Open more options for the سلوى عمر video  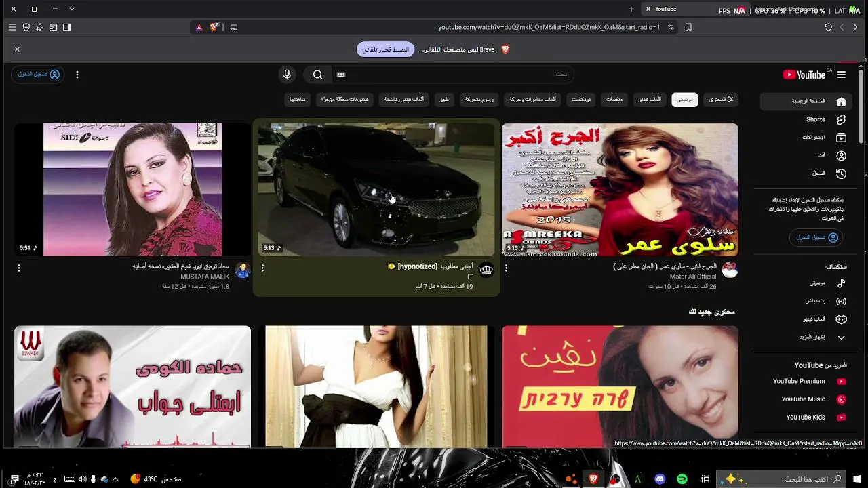(506, 268)
